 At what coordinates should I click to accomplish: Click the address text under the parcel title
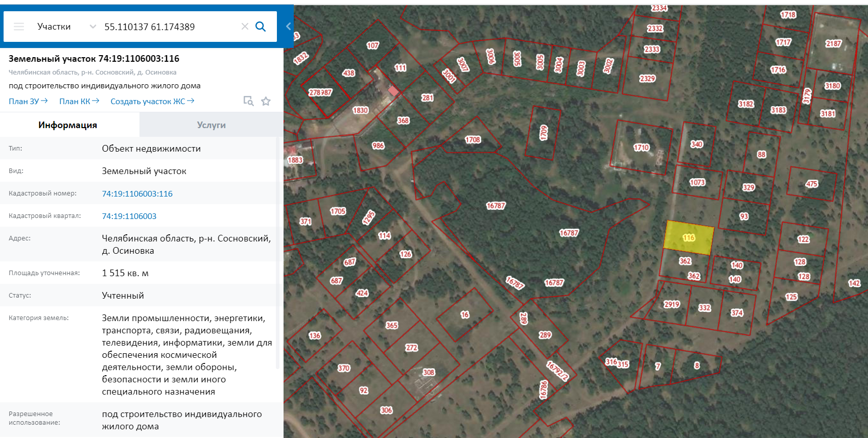[x=92, y=72]
